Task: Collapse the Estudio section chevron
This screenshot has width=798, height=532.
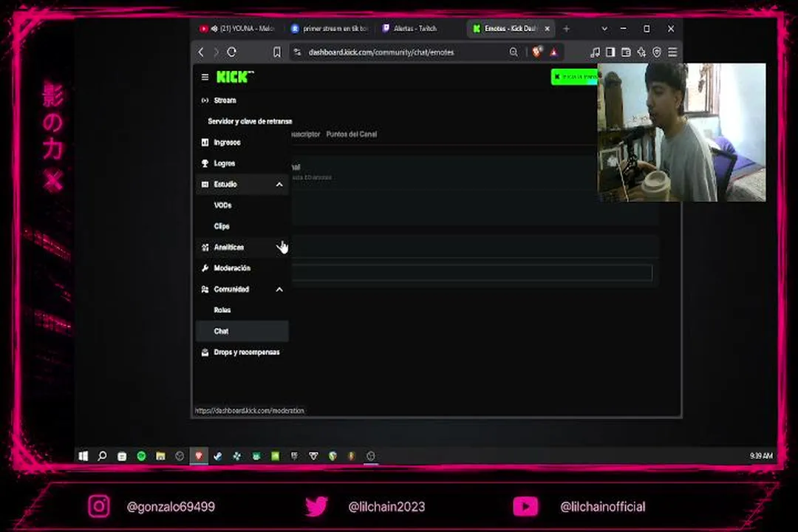Action: 279,184
